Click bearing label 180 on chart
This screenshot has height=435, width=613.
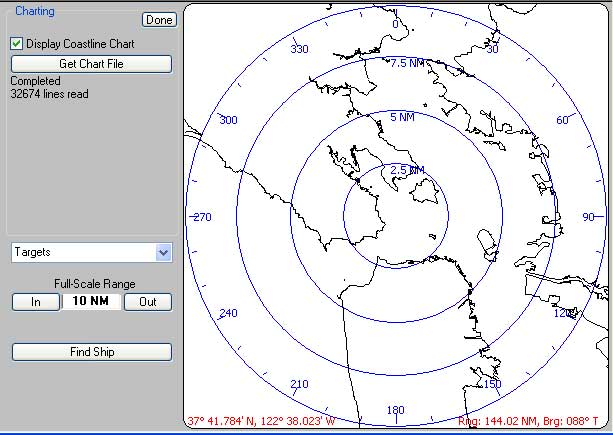[x=396, y=410]
